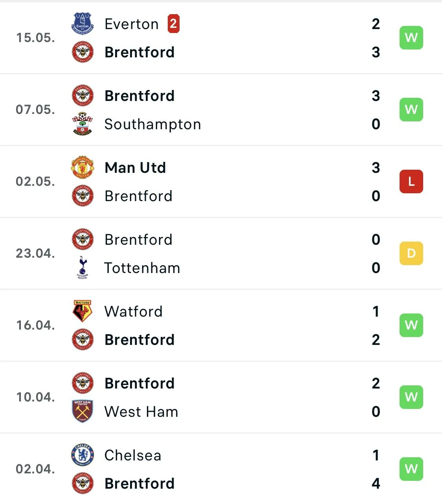
Task: Click Everton's red card indicator
Action: (173, 24)
